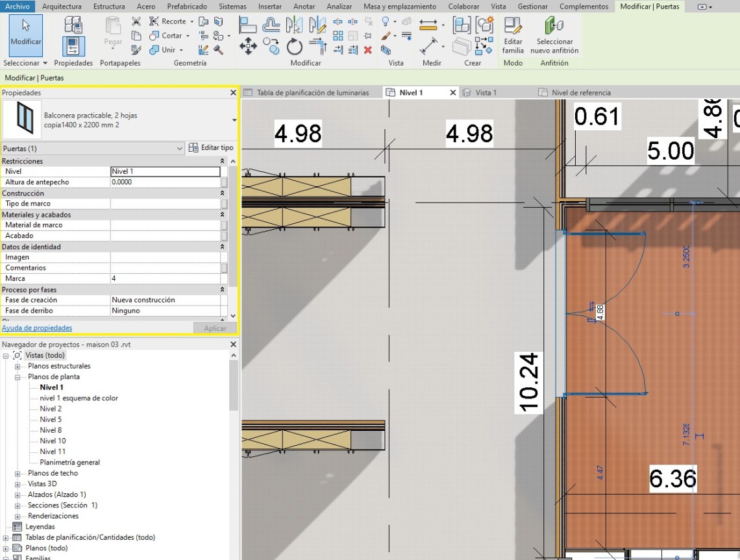Toggle the Propiedades palette button
740x560 pixels.
click(x=73, y=47)
